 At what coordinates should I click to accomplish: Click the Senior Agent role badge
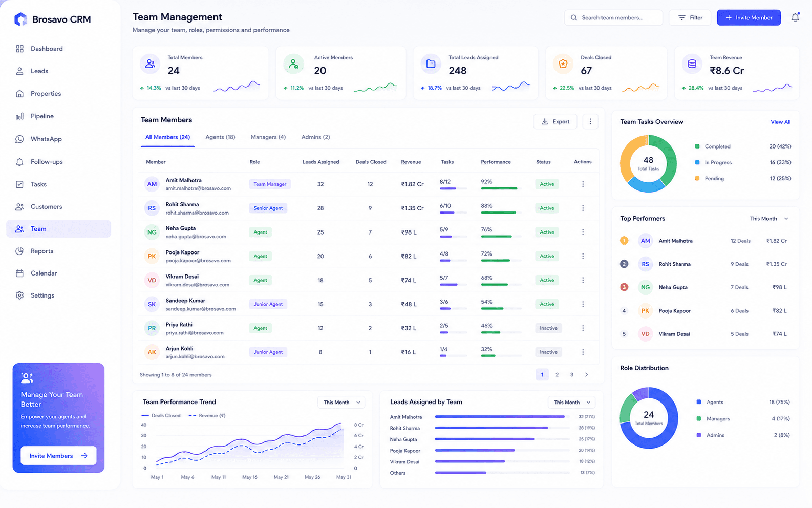click(x=268, y=208)
